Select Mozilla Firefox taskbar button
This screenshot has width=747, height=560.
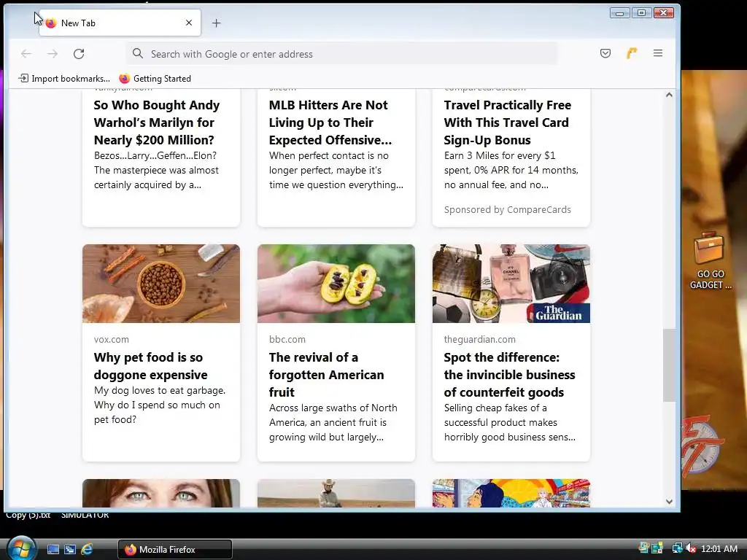pos(175,550)
